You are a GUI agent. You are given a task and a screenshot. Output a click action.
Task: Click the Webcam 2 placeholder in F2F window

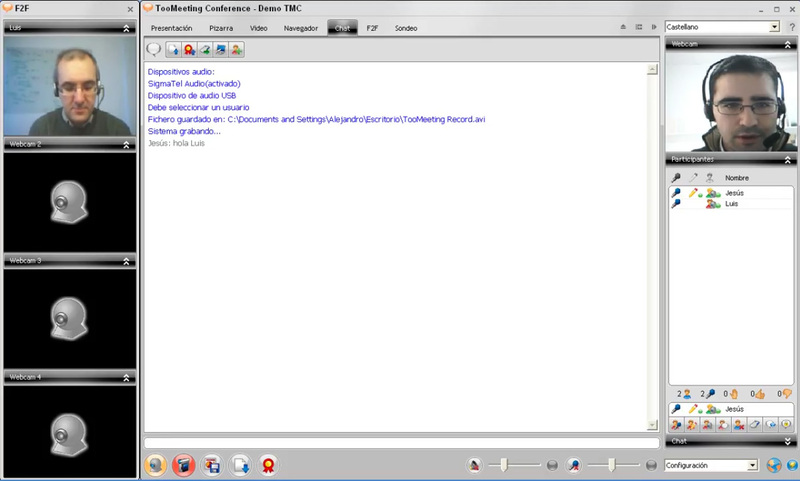[70, 201]
